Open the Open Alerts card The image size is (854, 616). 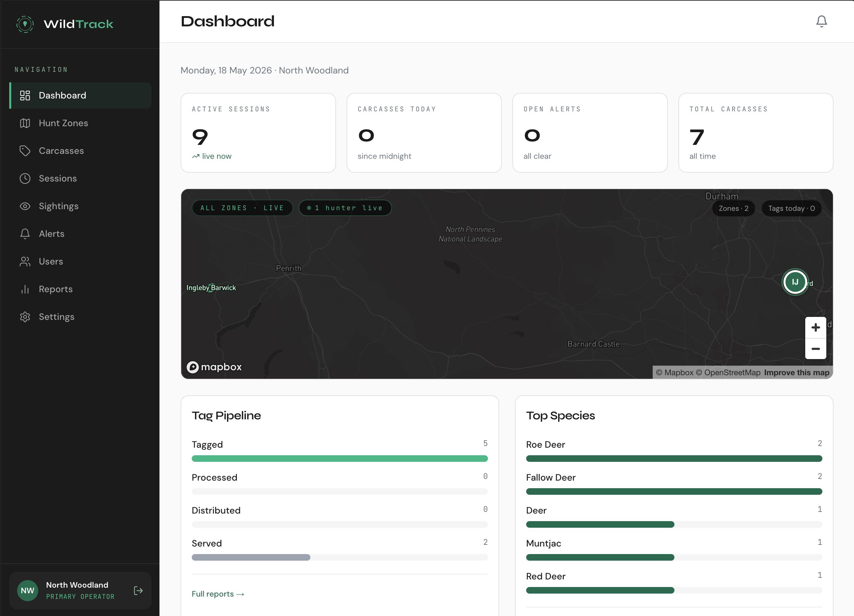(x=590, y=133)
